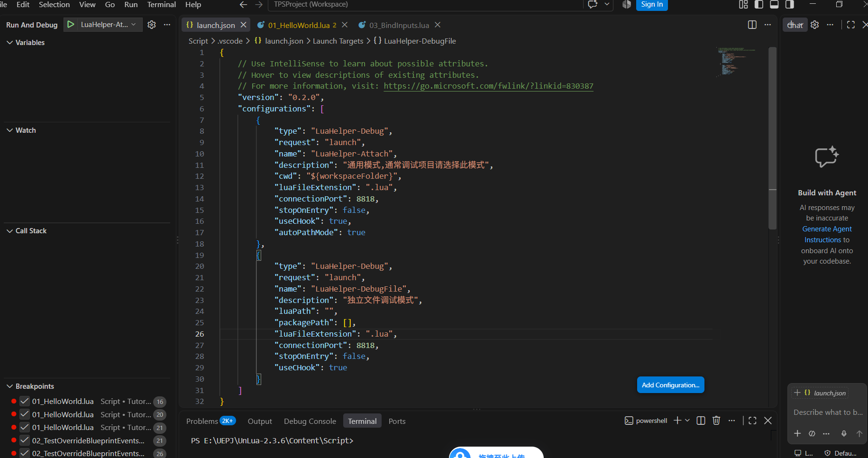Split the editor to the right
Viewport: 868px width, 458px height.
coord(752,25)
